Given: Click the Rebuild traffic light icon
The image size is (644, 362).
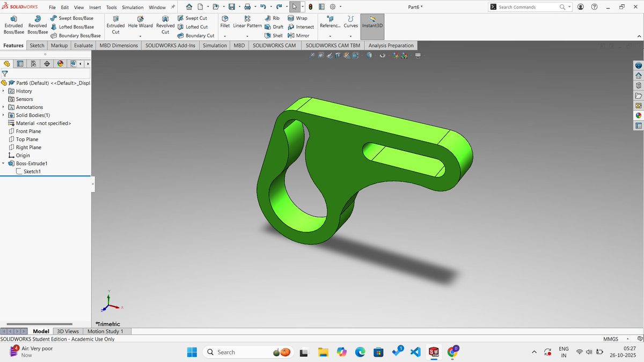Looking at the screenshot, I should [x=311, y=7].
